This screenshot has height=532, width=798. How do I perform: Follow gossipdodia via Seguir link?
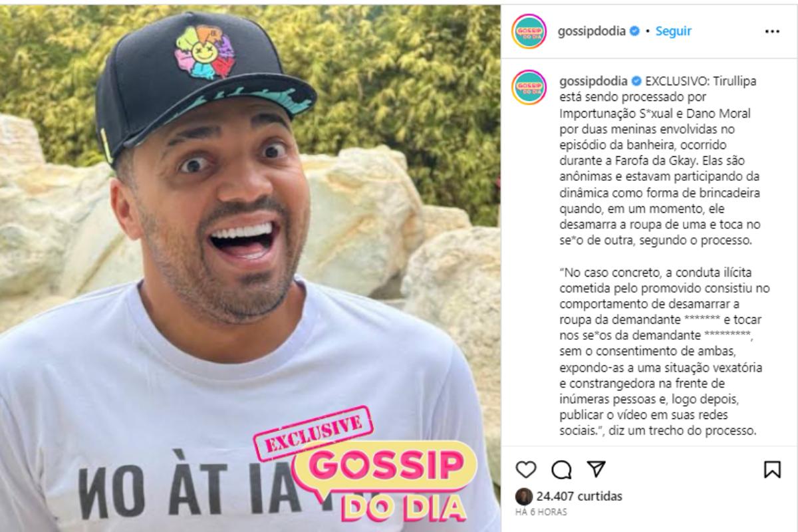674,31
